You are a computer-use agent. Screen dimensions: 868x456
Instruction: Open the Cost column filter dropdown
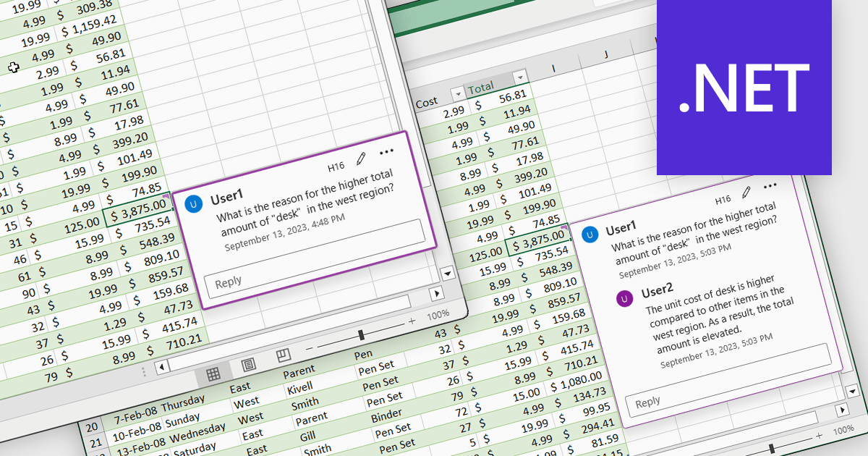click(456, 94)
